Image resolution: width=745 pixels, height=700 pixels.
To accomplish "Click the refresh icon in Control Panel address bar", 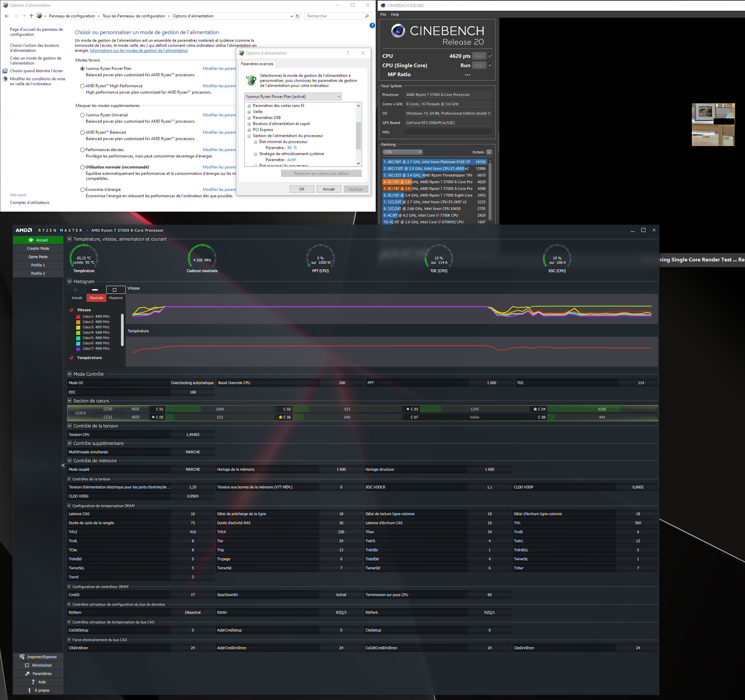I will pos(297,16).
